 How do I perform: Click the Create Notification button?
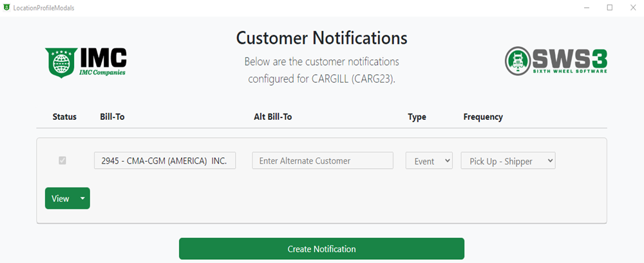(321, 249)
